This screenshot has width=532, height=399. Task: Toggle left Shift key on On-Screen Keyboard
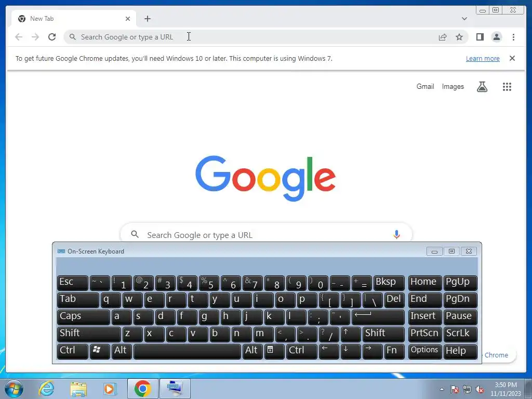[x=89, y=334]
